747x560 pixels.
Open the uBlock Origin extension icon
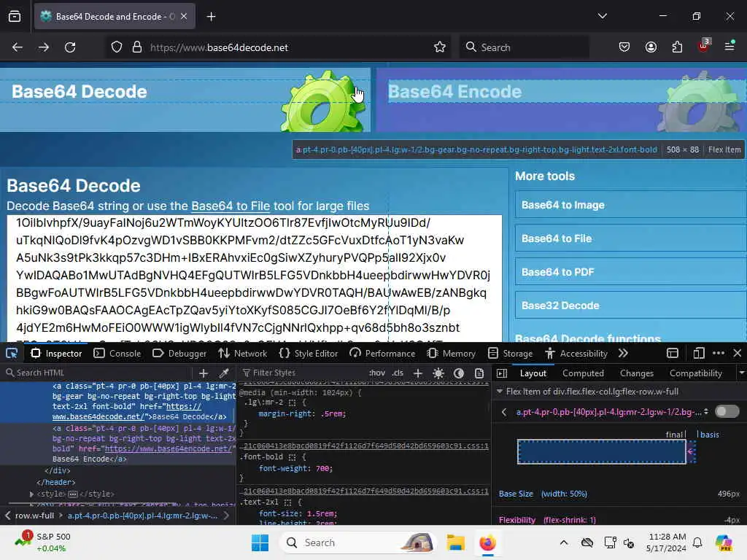[x=704, y=46]
